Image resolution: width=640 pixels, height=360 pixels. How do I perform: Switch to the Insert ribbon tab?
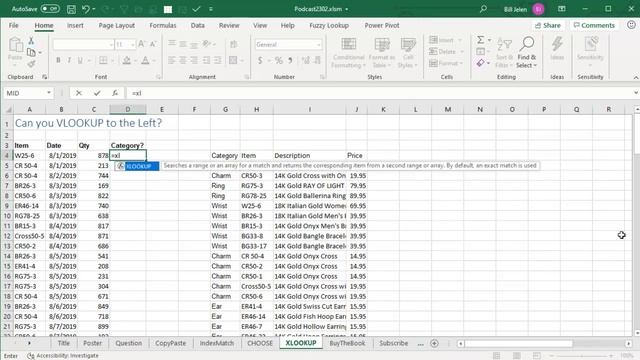[75, 25]
